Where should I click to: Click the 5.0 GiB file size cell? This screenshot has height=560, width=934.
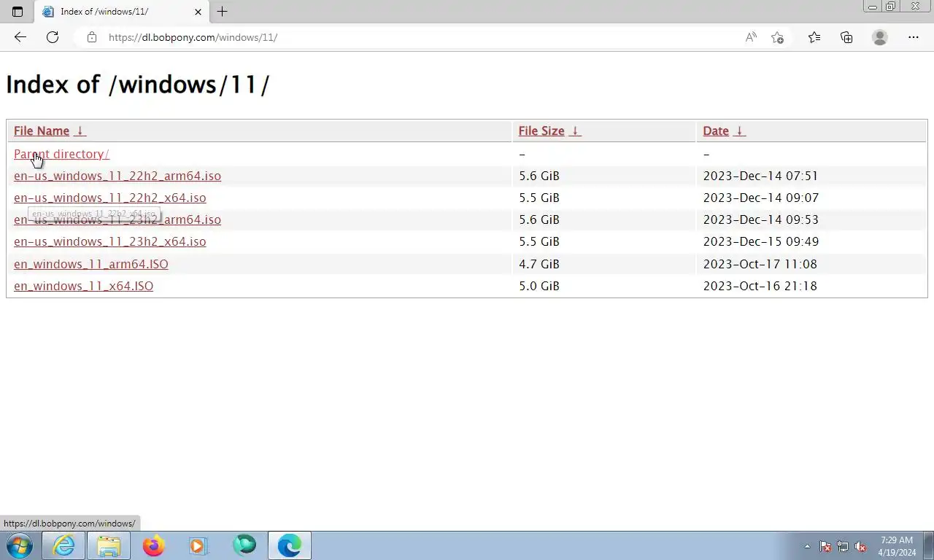click(x=539, y=286)
